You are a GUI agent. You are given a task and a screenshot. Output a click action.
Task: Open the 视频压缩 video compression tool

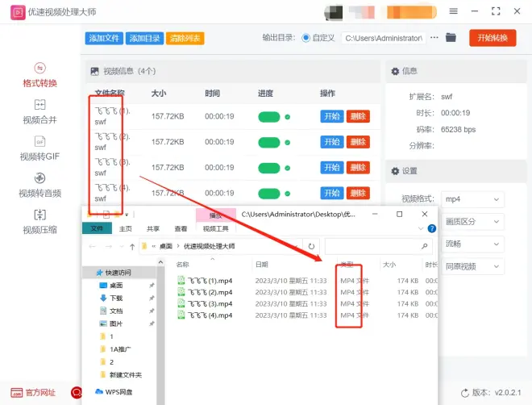coord(40,221)
